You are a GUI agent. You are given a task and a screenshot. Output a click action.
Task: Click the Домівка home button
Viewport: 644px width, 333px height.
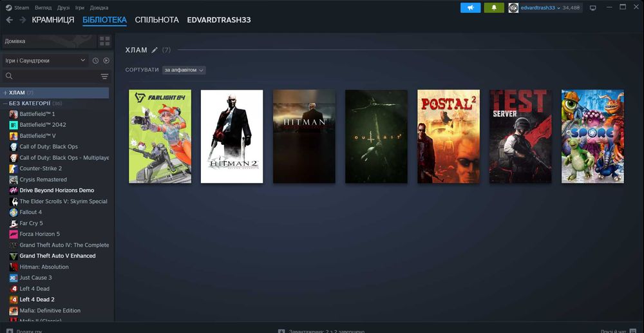[49, 41]
